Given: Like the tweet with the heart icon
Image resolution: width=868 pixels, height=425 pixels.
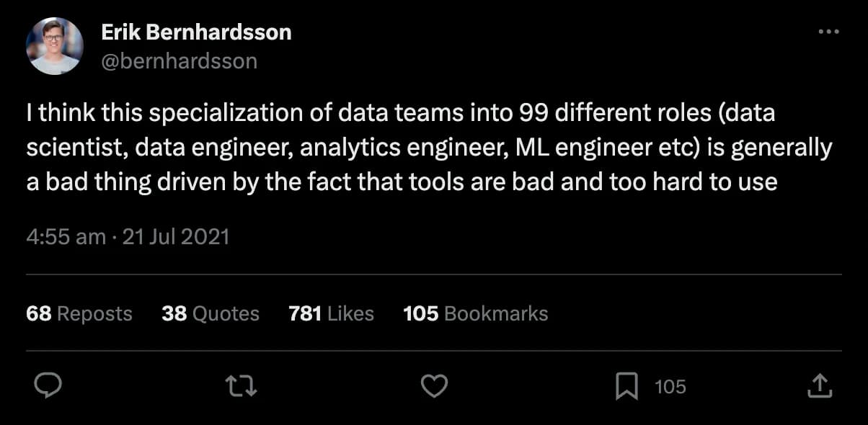Looking at the screenshot, I should pyautogui.click(x=434, y=387).
